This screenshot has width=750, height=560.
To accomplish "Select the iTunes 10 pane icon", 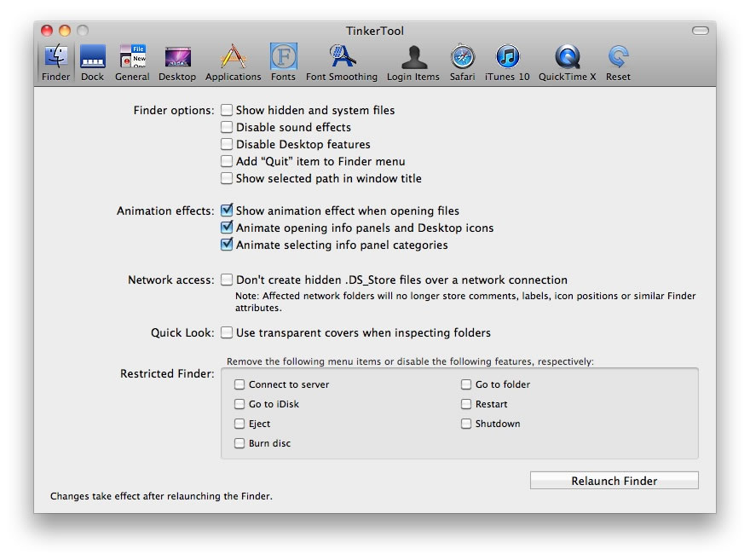I will click(507, 62).
